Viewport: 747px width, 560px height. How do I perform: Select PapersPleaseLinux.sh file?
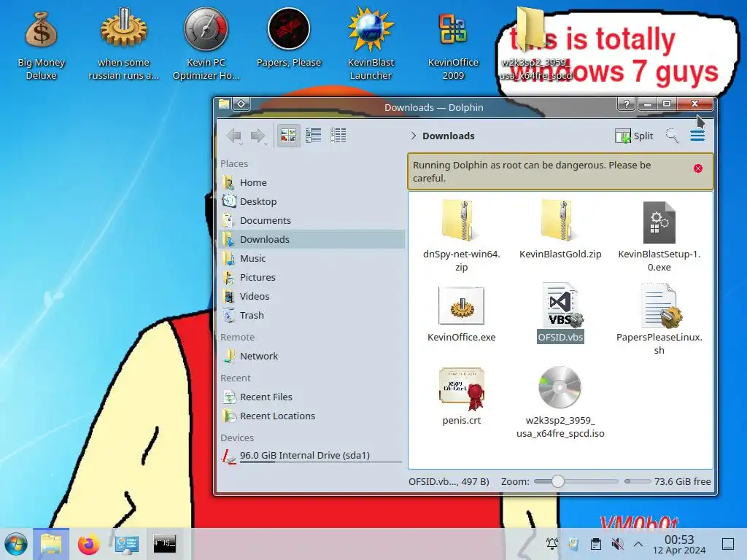(x=659, y=319)
